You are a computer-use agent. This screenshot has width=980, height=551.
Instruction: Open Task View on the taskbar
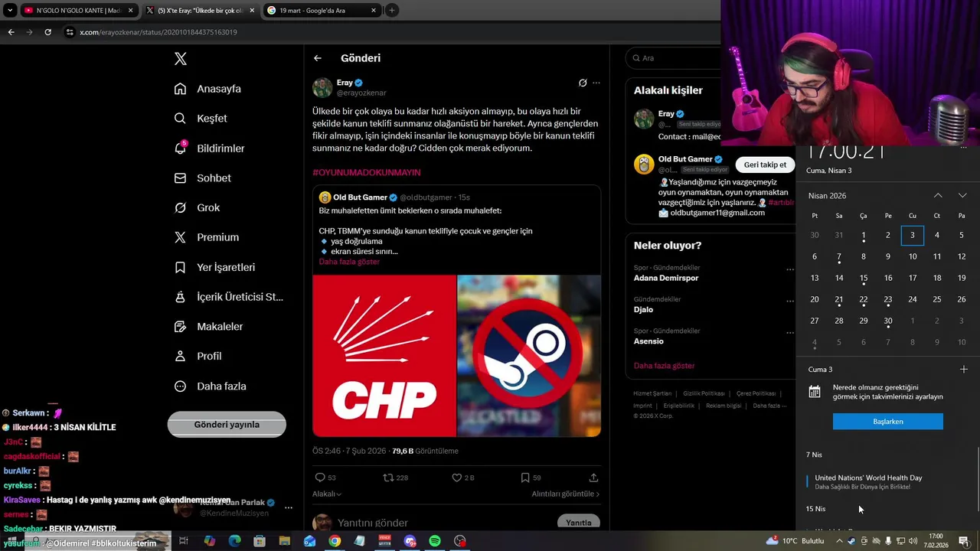[x=184, y=541]
